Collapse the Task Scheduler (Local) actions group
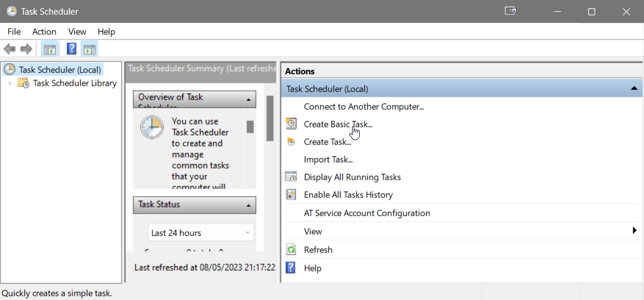This screenshot has width=644, height=300. point(634,88)
